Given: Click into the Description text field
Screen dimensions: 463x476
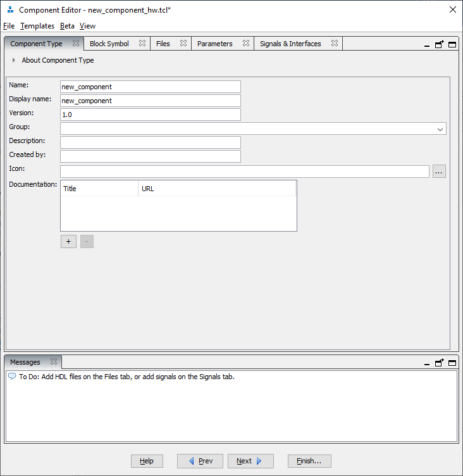Looking at the screenshot, I should (151, 142).
